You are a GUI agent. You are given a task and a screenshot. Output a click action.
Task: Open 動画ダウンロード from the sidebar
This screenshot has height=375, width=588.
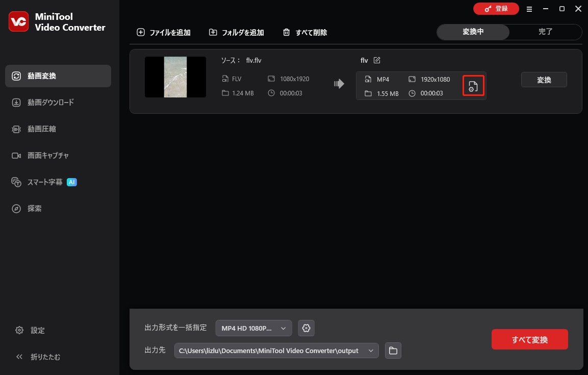click(51, 102)
